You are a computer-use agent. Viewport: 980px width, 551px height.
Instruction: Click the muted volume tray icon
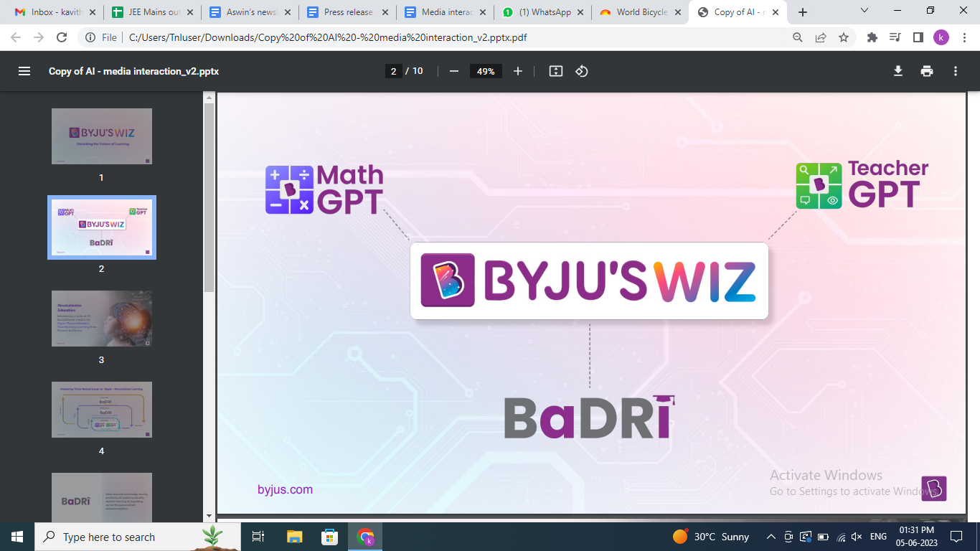click(x=857, y=537)
